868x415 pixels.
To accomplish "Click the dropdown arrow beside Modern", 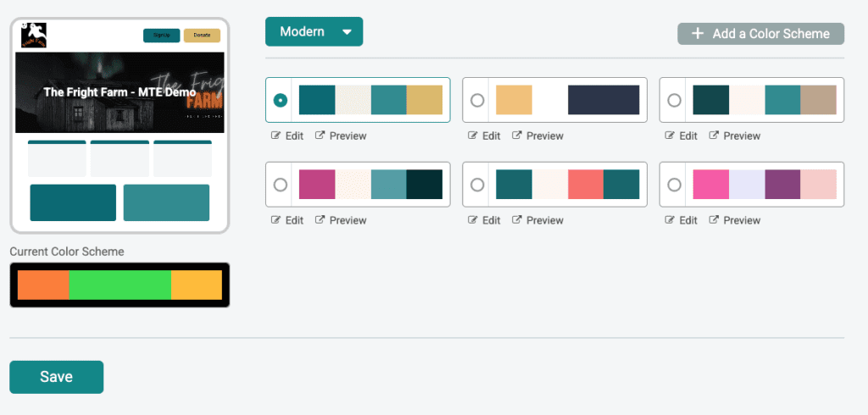I will point(347,32).
